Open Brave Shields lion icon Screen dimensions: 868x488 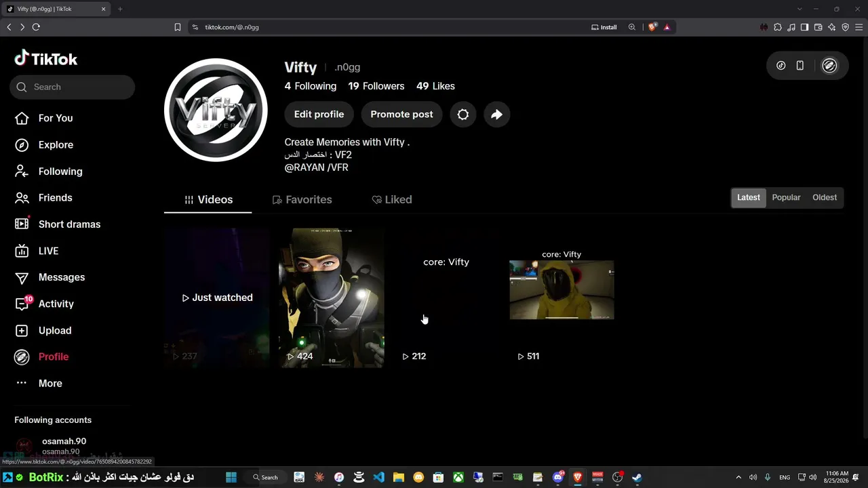click(652, 27)
